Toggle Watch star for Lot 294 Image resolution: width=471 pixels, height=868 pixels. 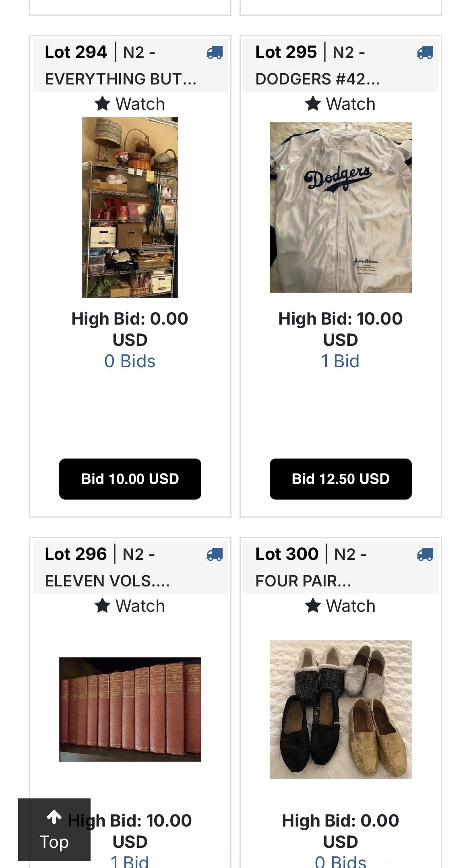pyautogui.click(x=130, y=104)
